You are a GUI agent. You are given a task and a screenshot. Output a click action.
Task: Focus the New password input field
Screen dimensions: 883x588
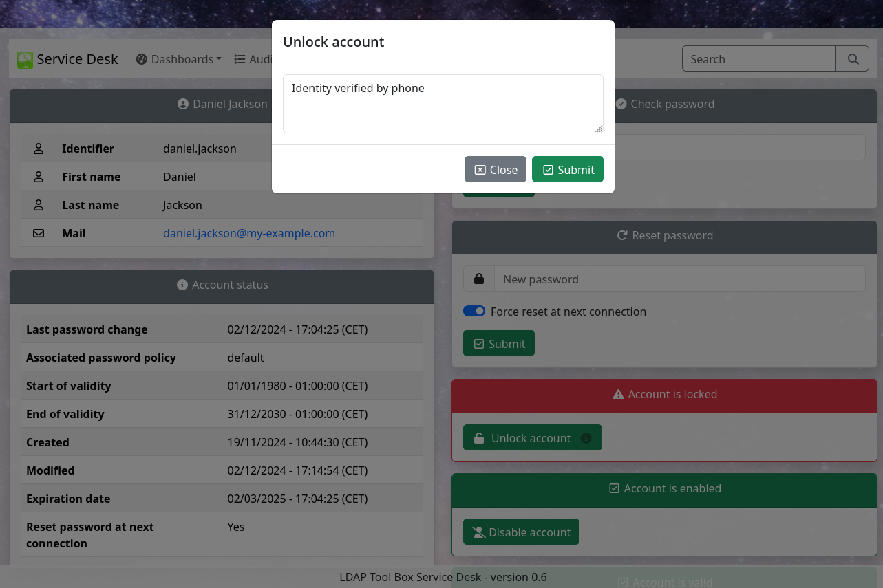(680, 279)
